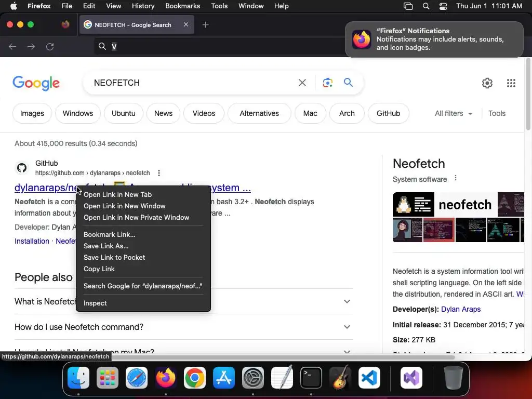This screenshot has width=532, height=399.
Task: Open Terminal from the dock
Action: click(311, 378)
